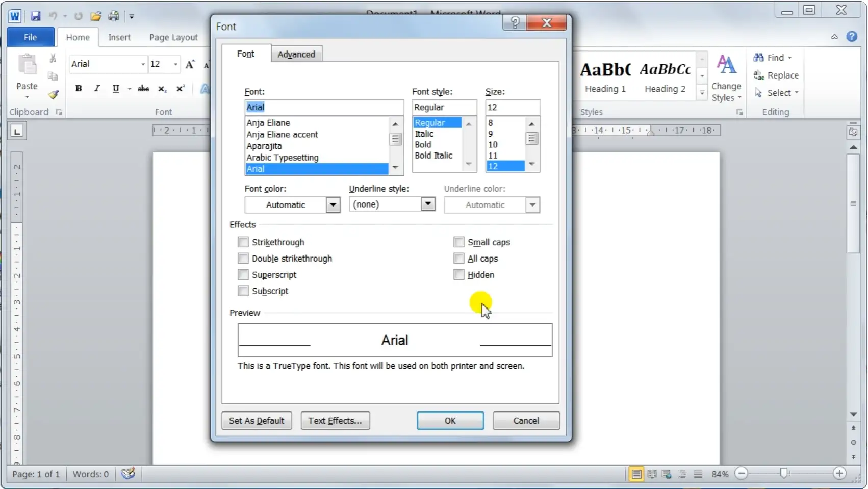Screen dimensions: 868x489
Task: Click the Text Effects button
Action: coord(335,421)
